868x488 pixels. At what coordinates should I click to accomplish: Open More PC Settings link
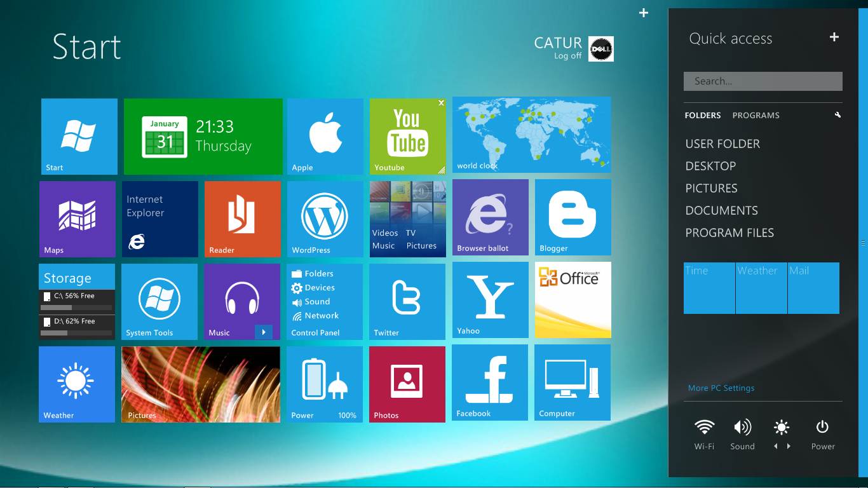click(x=721, y=388)
